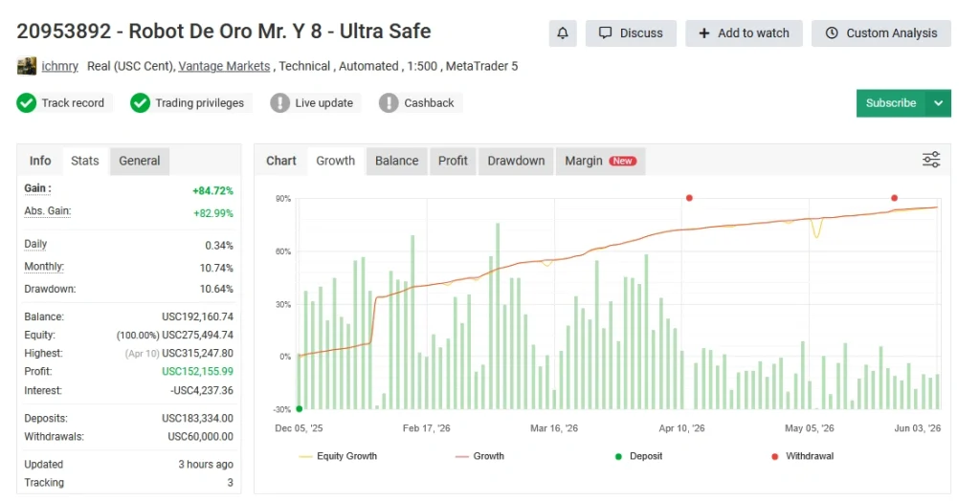This screenshot has height=501, width=980.
Task: Click the New badge on Margin
Action: (622, 162)
